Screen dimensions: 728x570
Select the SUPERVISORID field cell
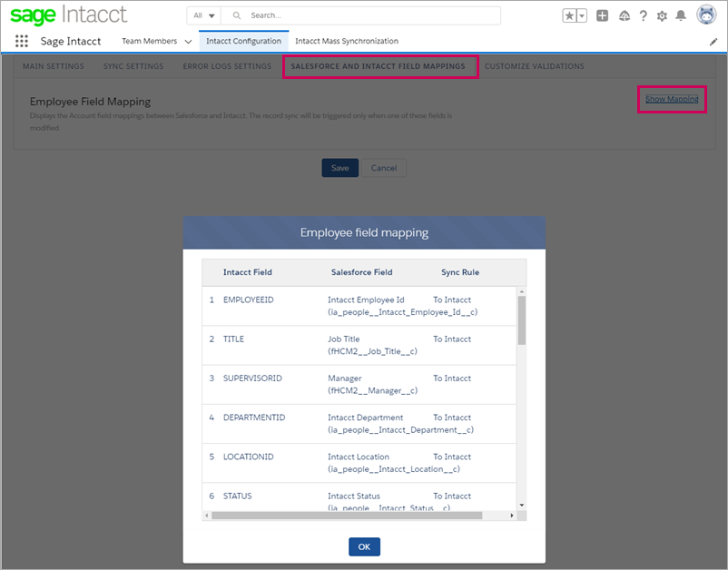click(252, 378)
